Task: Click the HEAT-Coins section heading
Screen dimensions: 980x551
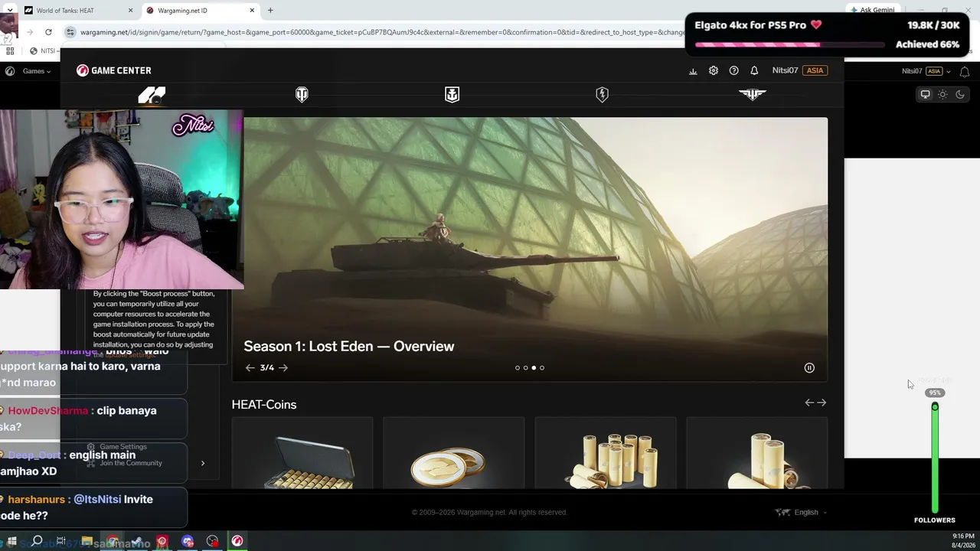Action: [264, 405]
